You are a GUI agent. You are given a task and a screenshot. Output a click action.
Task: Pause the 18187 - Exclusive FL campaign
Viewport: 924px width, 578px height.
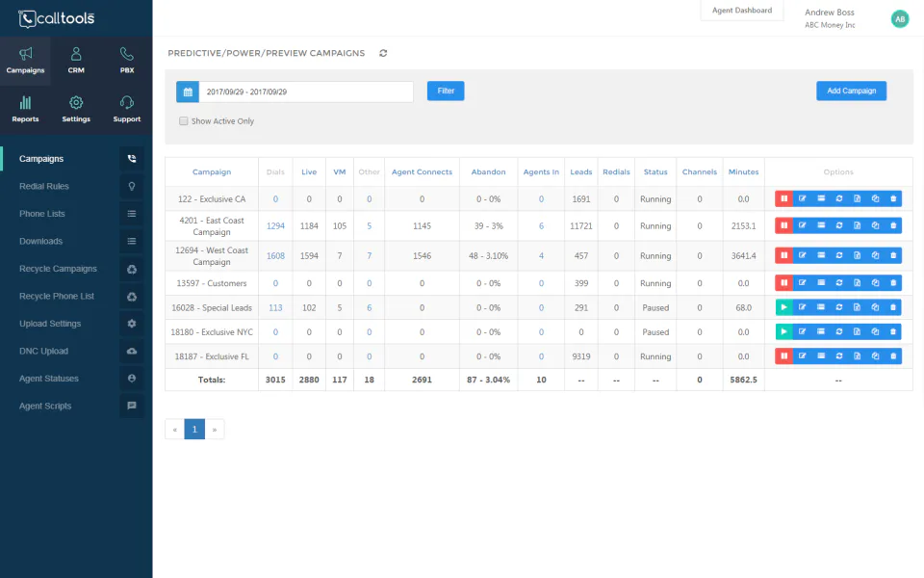(x=783, y=356)
